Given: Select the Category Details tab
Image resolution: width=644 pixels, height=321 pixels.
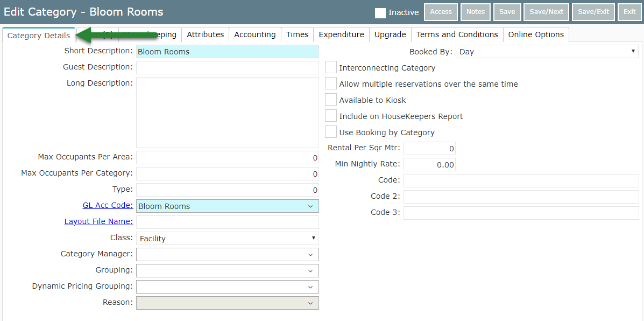Looking at the screenshot, I should 39,36.
